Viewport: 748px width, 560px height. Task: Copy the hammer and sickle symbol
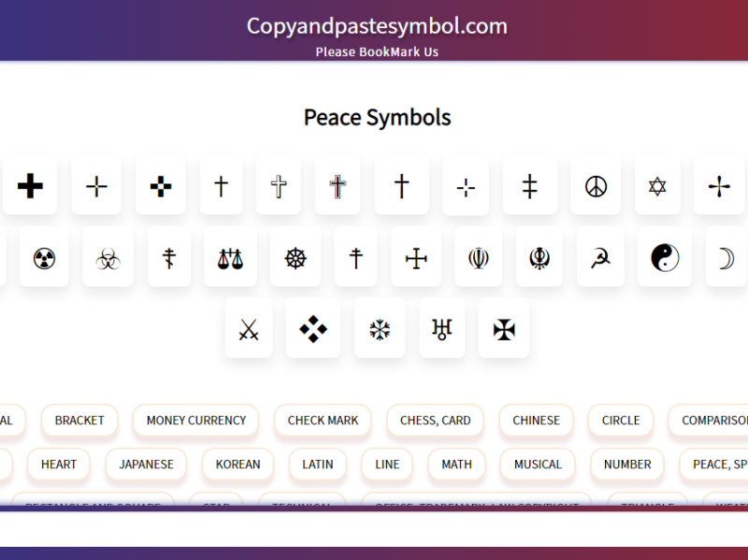click(599, 257)
